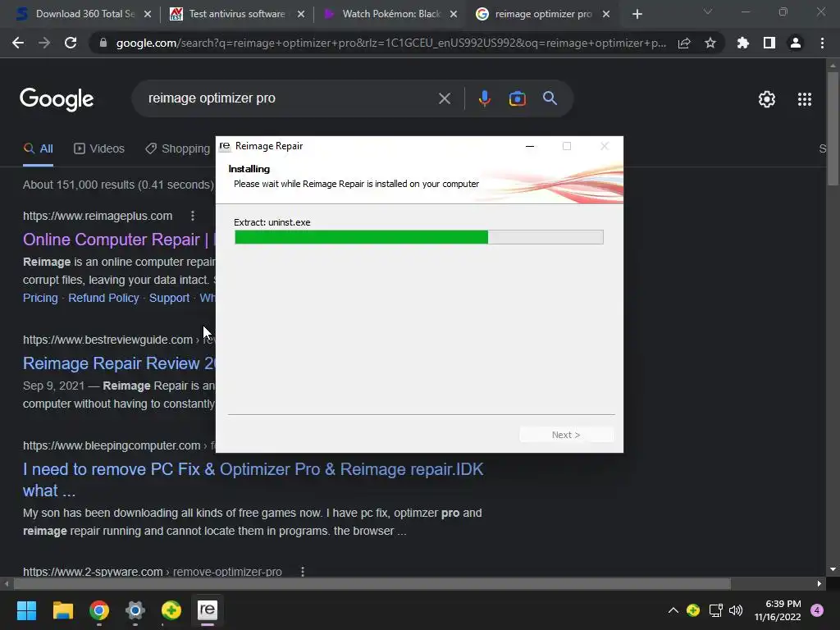
Task: Open Online Computer Repair result link
Action: pos(119,240)
